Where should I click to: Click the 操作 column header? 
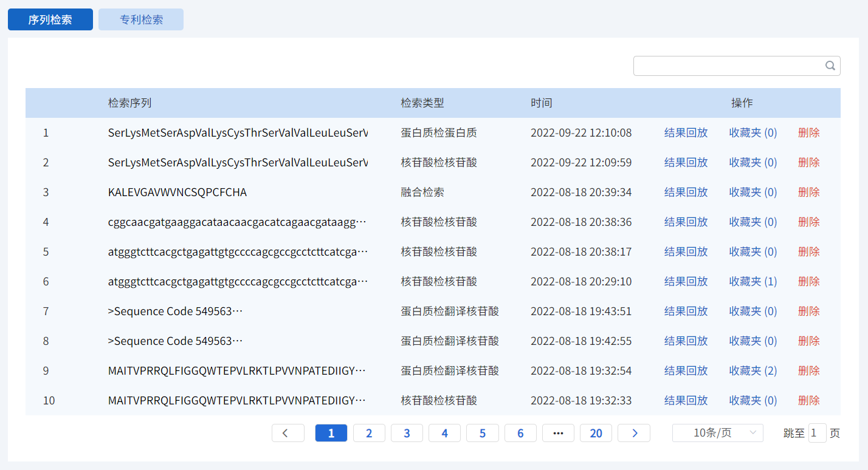click(x=742, y=103)
